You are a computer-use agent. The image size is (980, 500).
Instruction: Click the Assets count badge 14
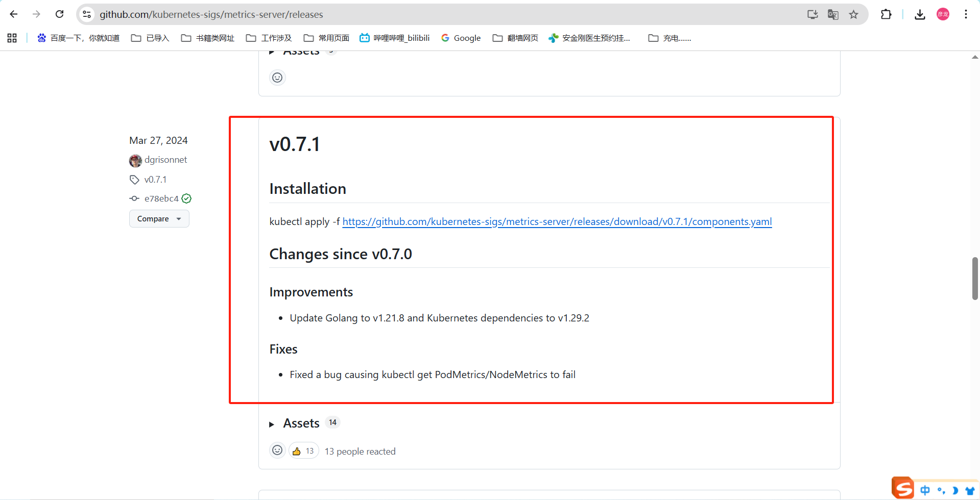pos(332,422)
